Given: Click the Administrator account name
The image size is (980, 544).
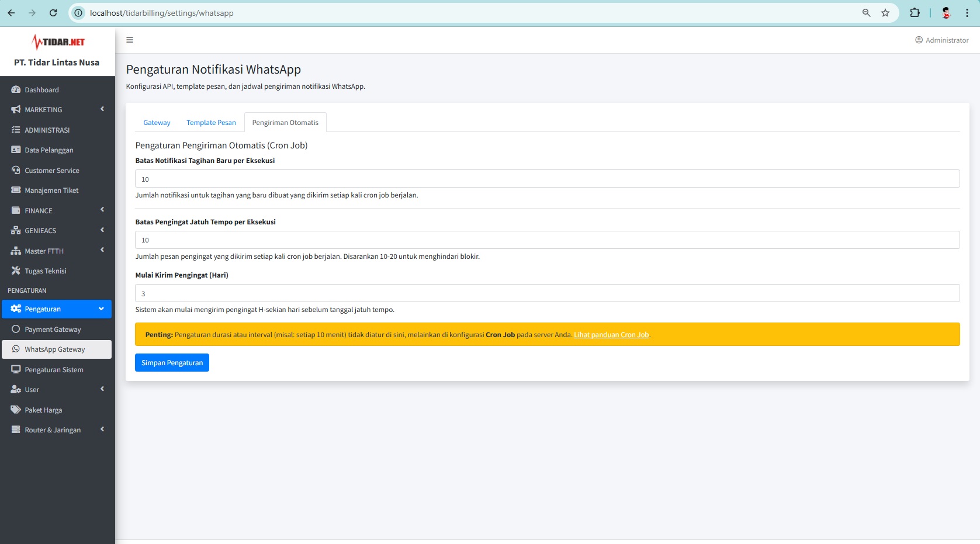Looking at the screenshot, I should (947, 40).
